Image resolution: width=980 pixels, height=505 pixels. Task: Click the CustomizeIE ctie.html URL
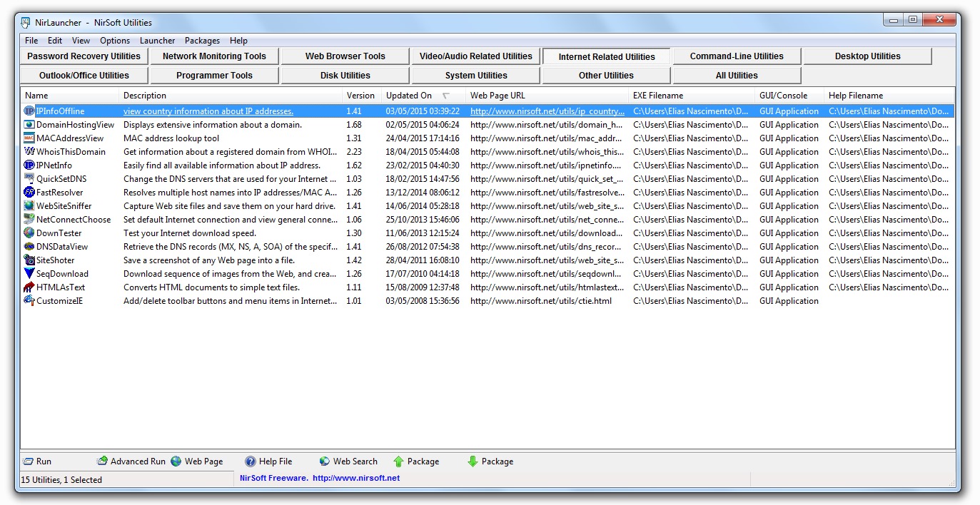[x=541, y=301]
